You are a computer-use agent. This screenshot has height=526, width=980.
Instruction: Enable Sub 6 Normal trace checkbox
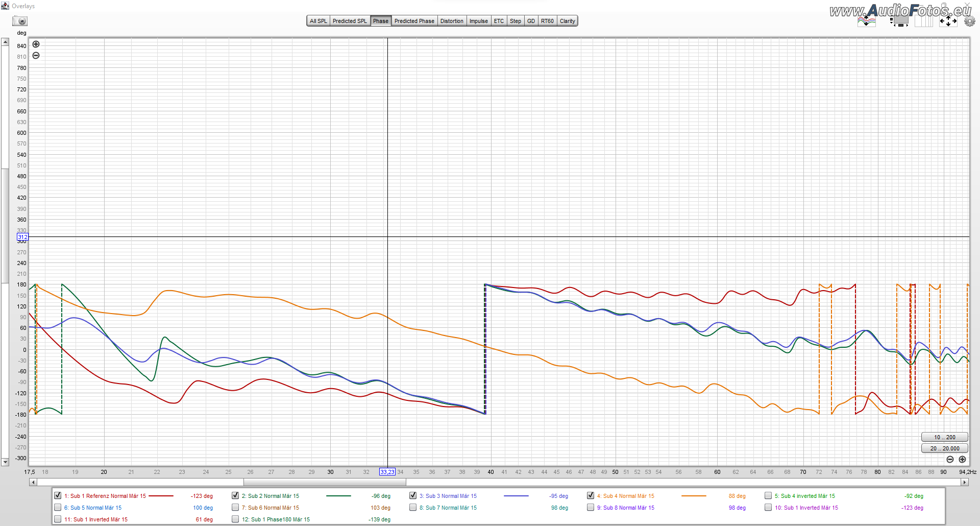pos(235,507)
